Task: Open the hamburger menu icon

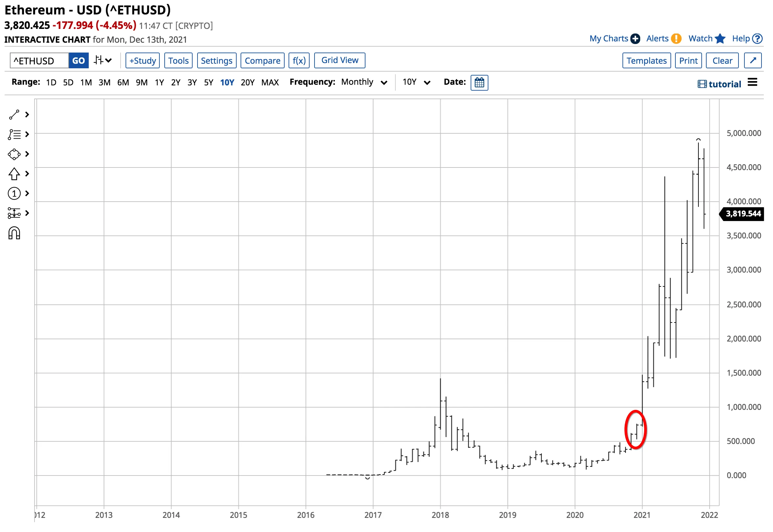Action: coord(753,82)
